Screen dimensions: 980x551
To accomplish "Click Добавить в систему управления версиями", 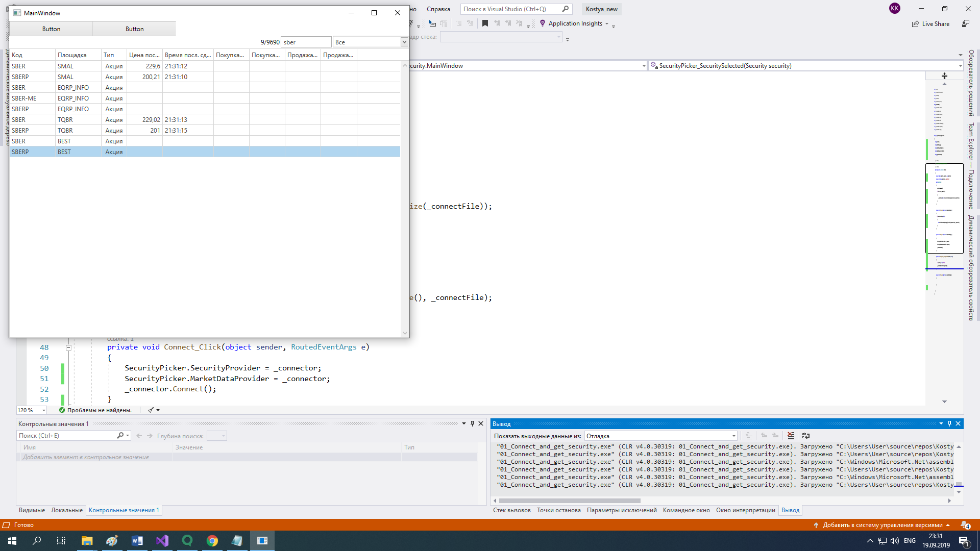I will point(882,525).
